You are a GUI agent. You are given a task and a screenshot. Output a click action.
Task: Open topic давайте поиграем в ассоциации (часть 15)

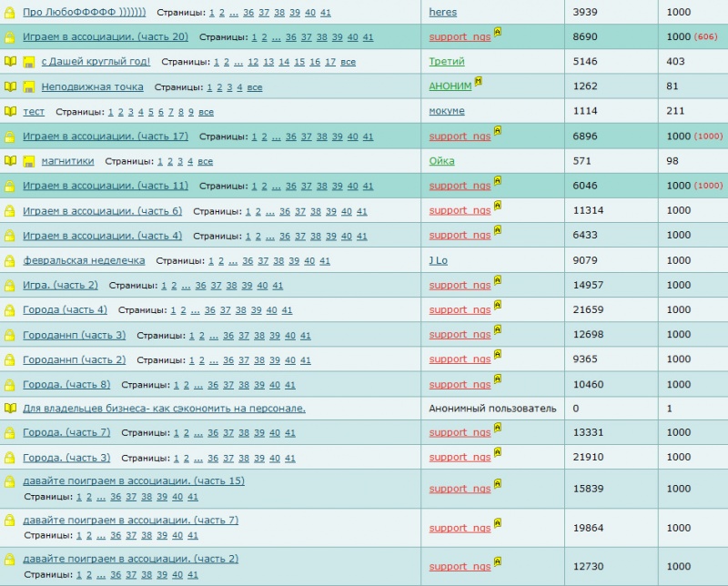click(134, 481)
